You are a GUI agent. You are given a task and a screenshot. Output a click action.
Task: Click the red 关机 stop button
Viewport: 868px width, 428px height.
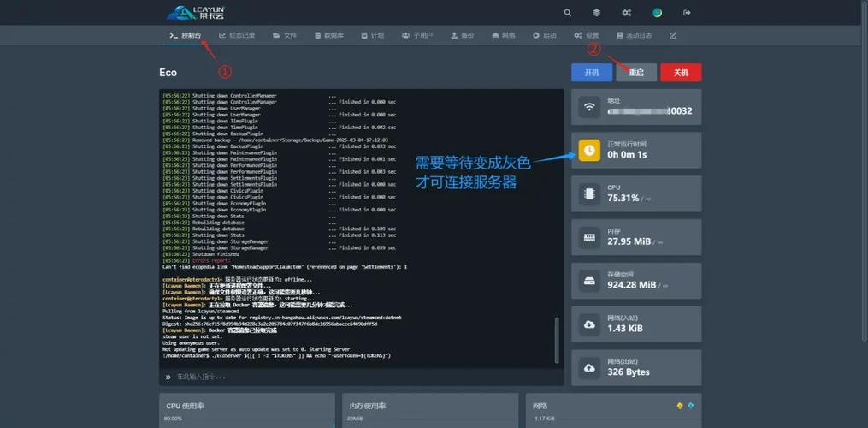(681, 73)
